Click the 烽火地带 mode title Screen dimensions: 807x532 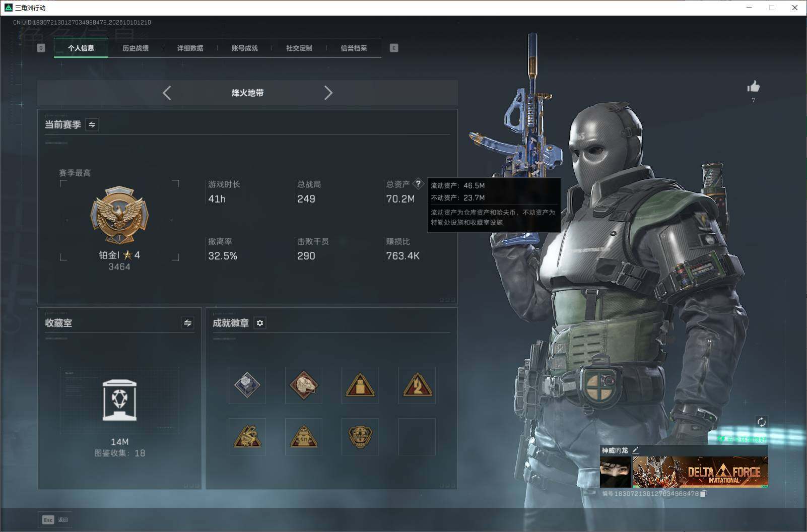pyautogui.click(x=247, y=93)
